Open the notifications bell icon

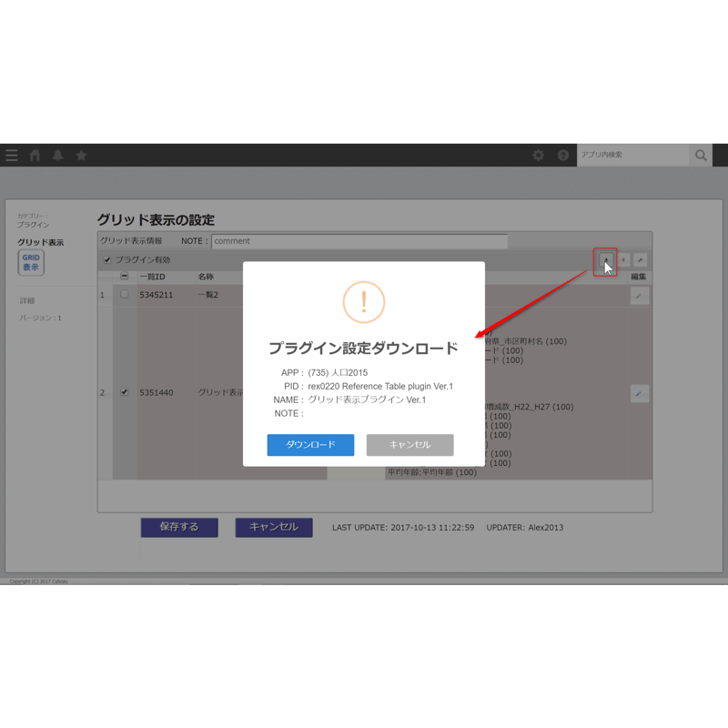(58, 155)
